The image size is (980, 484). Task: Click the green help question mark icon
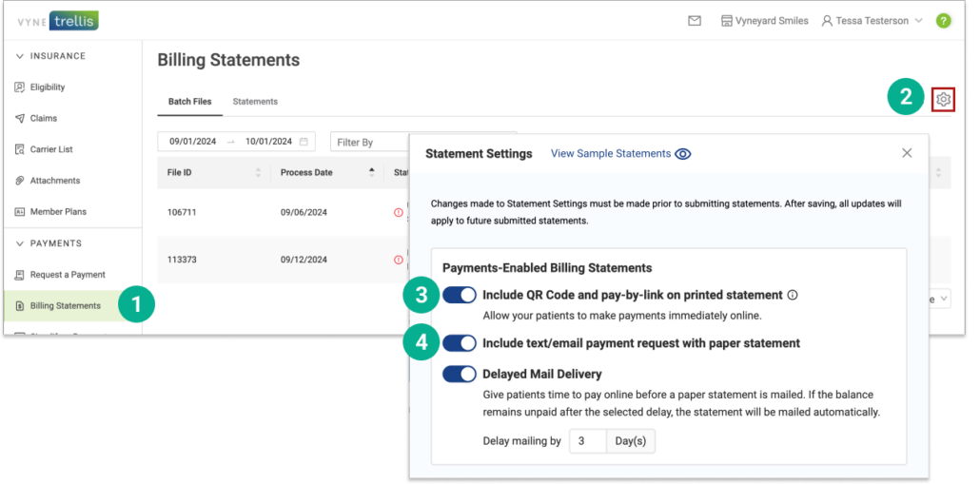click(x=943, y=21)
